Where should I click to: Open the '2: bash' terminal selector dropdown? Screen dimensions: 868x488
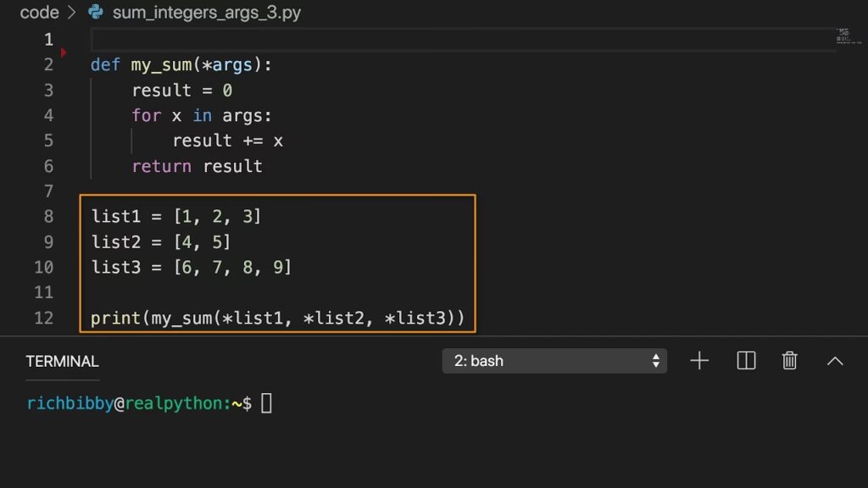click(554, 361)
